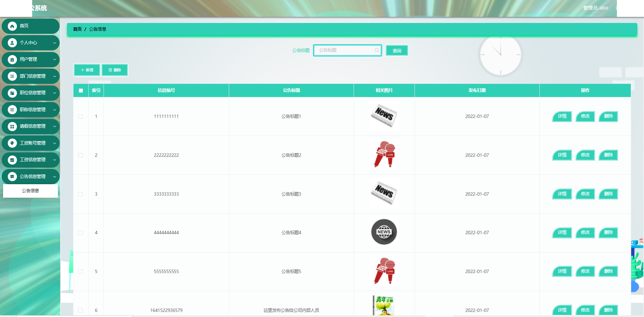Click 删除 for 公告标题5
644x317 pixels.
[x=608, y=271]
